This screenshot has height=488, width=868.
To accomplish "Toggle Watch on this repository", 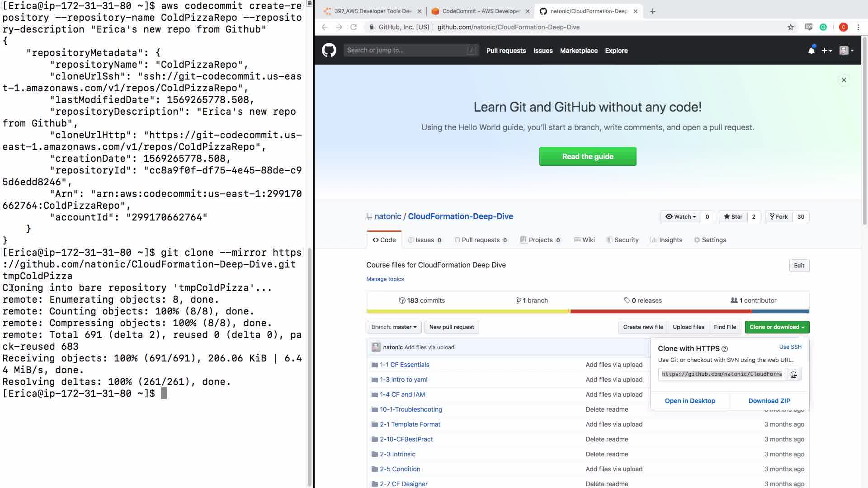I will 680,216.
